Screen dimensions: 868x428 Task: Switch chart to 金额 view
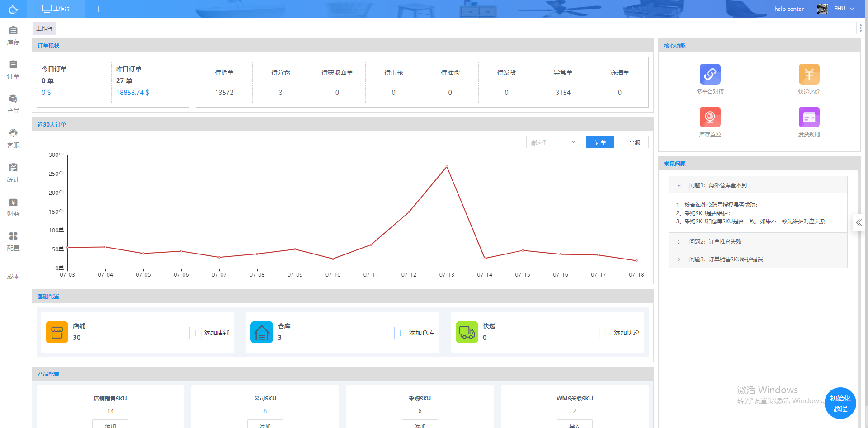pos(635,142)
